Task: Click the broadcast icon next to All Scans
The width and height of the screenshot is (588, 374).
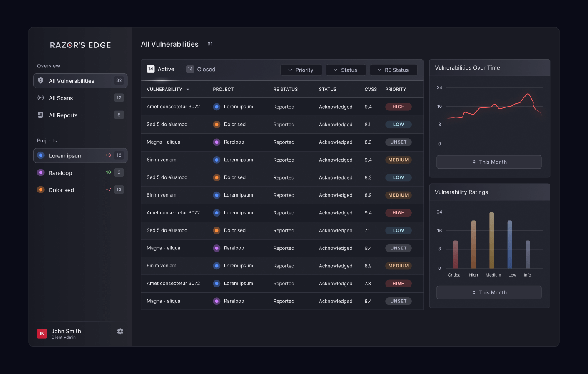Action: [41, 98]
